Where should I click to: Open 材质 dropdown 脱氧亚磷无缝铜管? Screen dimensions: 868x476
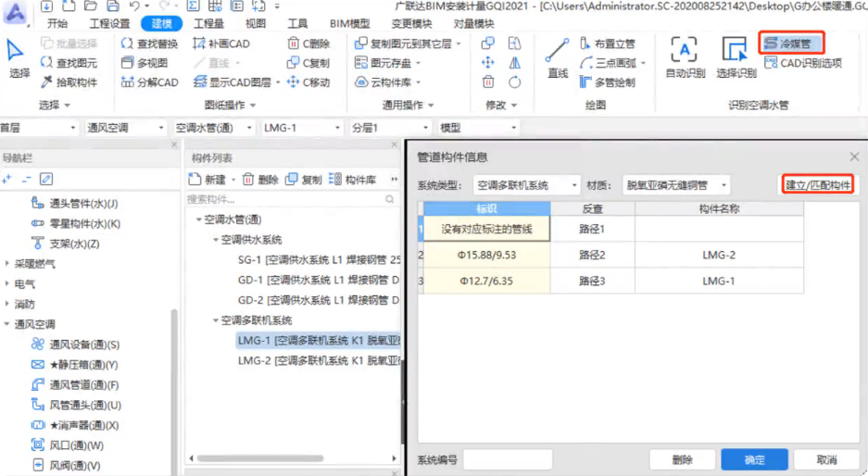[676, 185]
